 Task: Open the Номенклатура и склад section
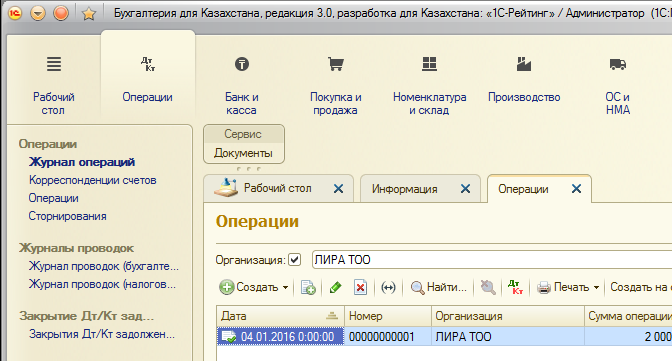tap(429, 86)
